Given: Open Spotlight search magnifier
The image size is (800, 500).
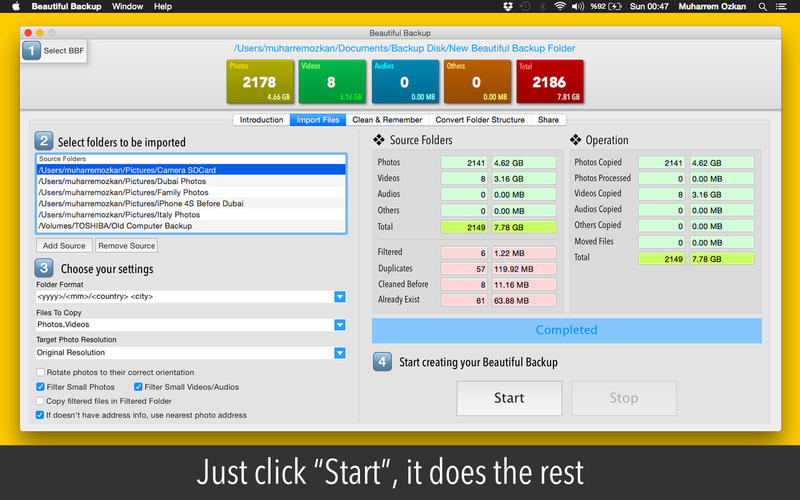Looking at the screenshot, I should tap(763, 7).
